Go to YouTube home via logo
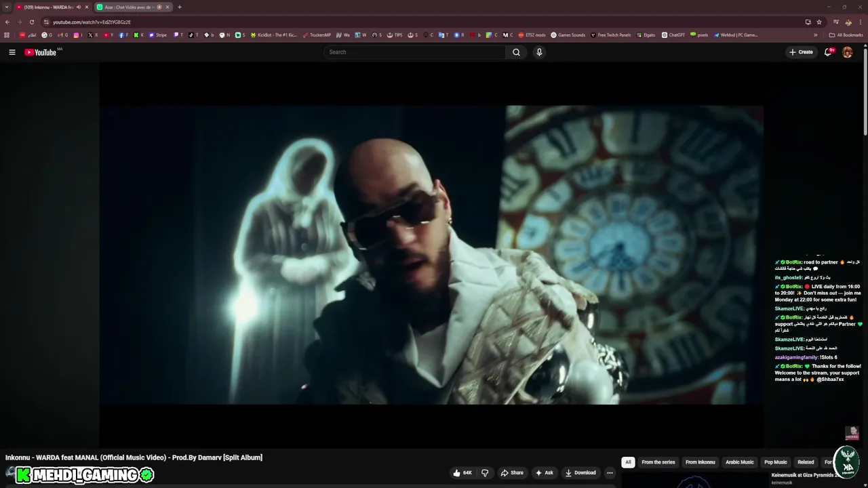Image resolution: width=868 pixels, height=488 pixels. tap(41, 52)
